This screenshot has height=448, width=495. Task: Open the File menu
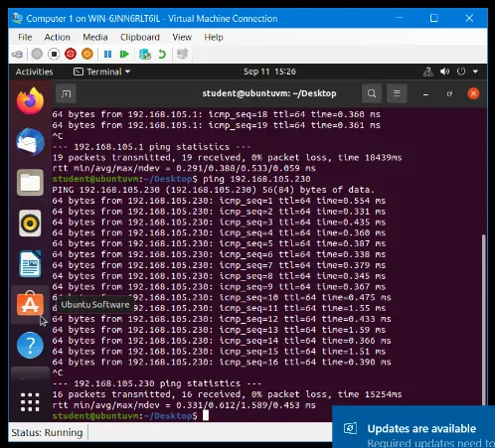(25, 37)
